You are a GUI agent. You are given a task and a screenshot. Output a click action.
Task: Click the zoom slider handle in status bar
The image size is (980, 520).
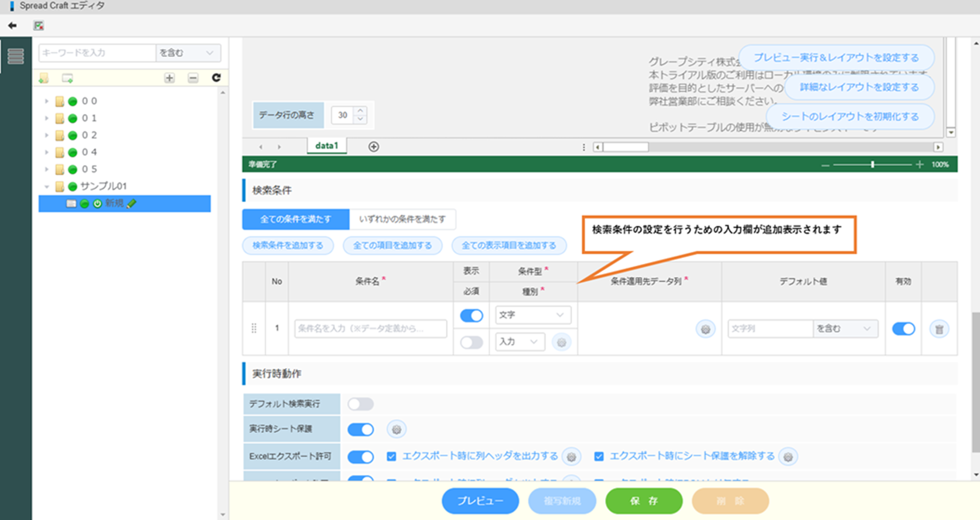coord(872,165)
